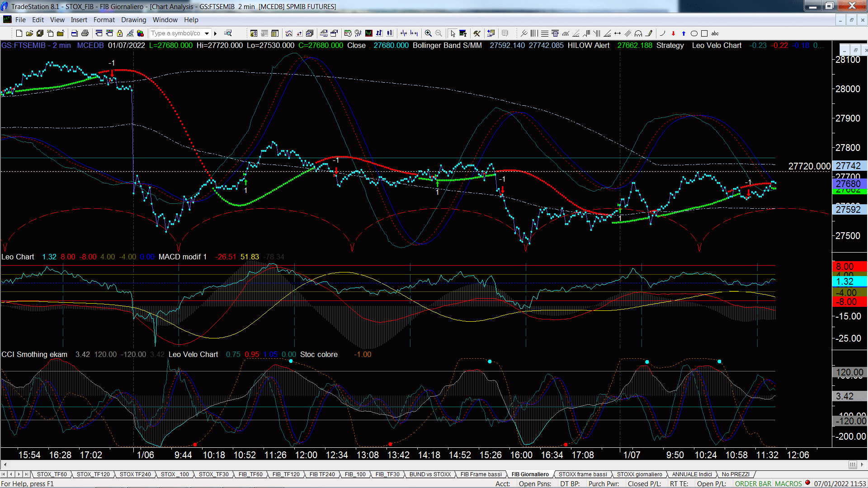Switch to the STOX_TF60 workspace tab
Image resolution: width=868 pixels, height=488 pixels.
tap(52, 474)
